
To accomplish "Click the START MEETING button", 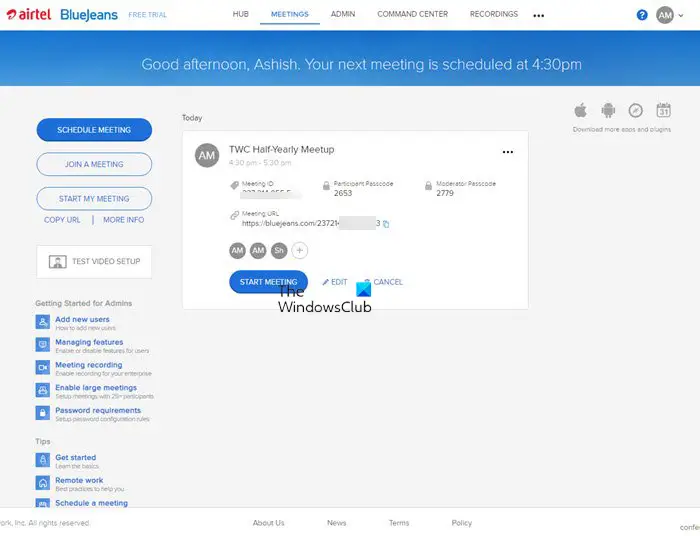I will (x=268, y=282).
